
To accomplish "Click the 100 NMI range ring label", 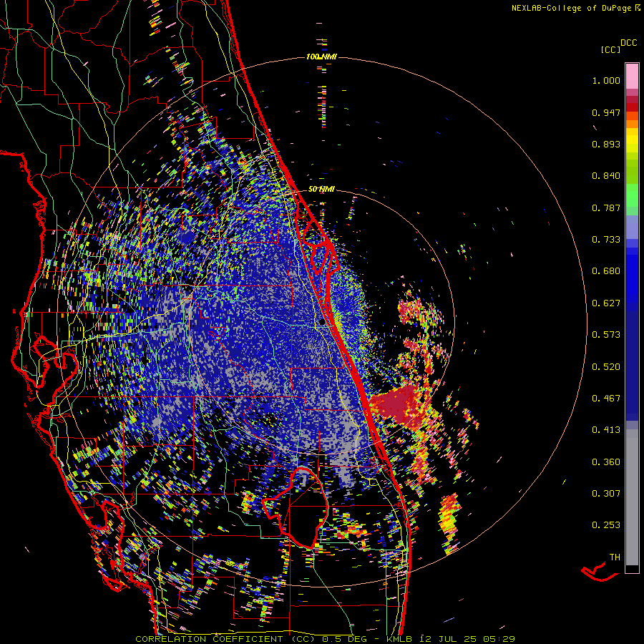I will tap(321, 57).
